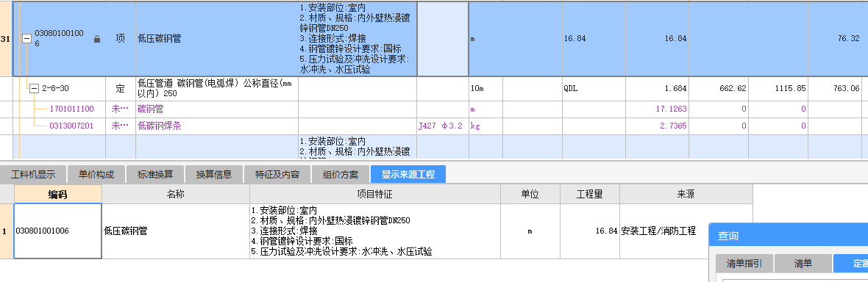Viewport: 868px width, 282px height.
Task: Click the row number 31 header
Action: coord(6,39)
